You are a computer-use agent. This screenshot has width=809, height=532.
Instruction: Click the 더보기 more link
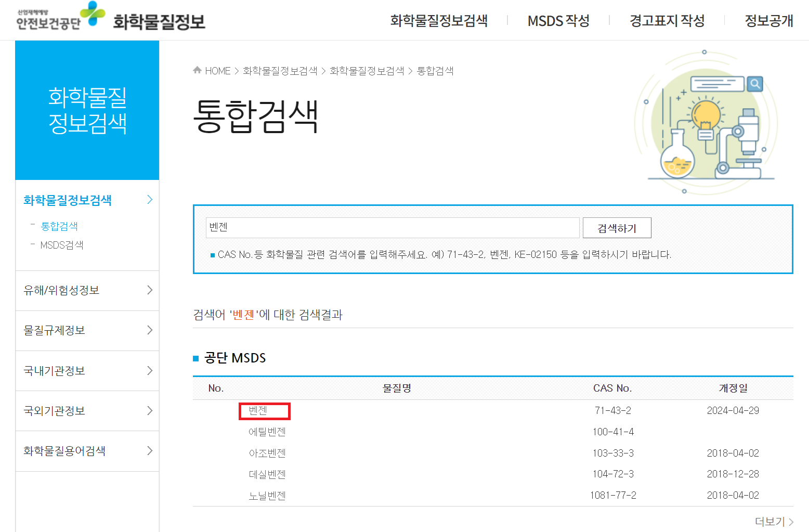[774, 522]
